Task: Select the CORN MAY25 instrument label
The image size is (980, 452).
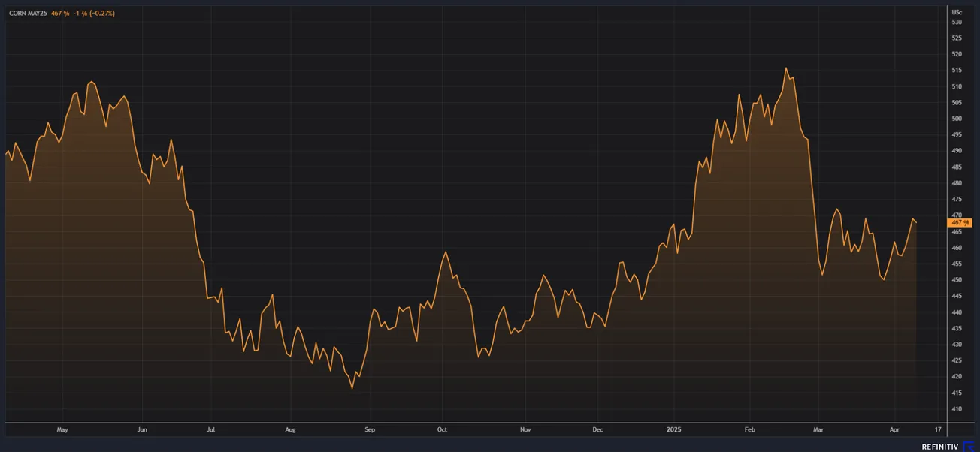Action: [x=27, y=14]
